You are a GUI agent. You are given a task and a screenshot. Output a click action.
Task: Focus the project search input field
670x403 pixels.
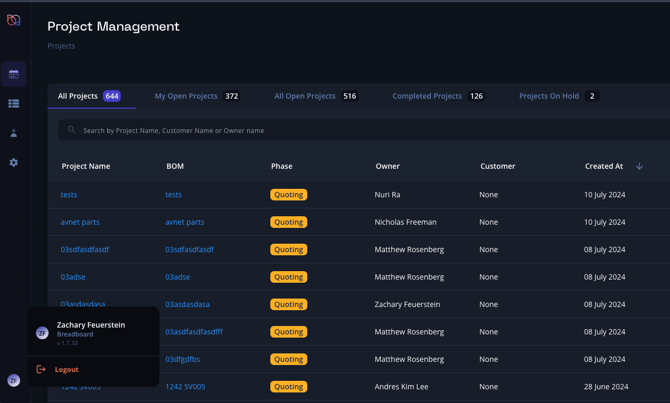point(350,130)
